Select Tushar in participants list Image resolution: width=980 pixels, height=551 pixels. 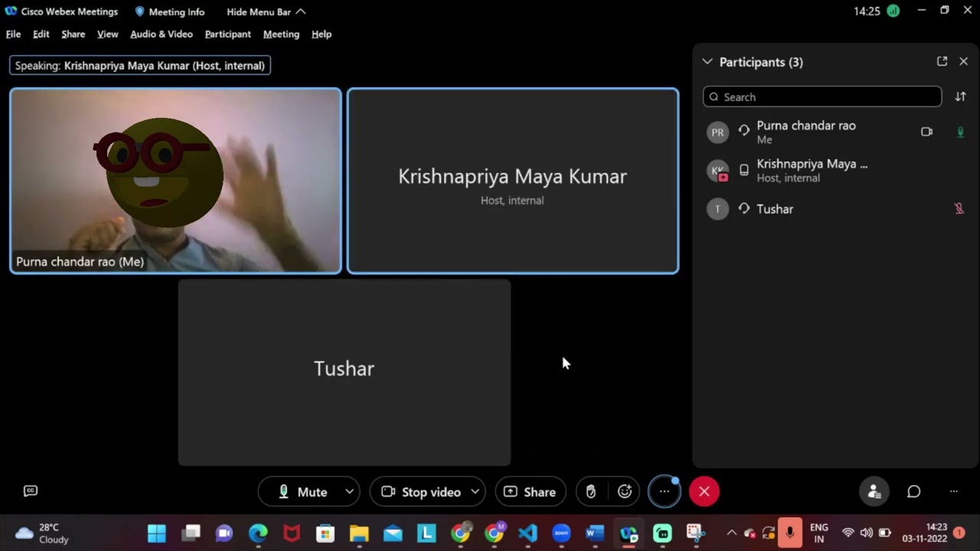click(x=836, y=209)
